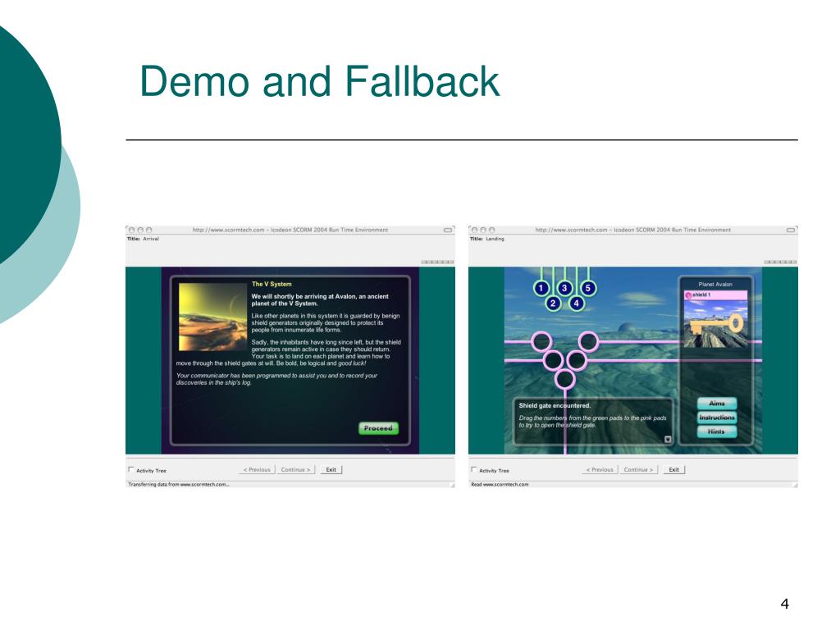The image size is (840, 630).
Task: Click Exit button in Landing window
Action: tap(674, 470)
